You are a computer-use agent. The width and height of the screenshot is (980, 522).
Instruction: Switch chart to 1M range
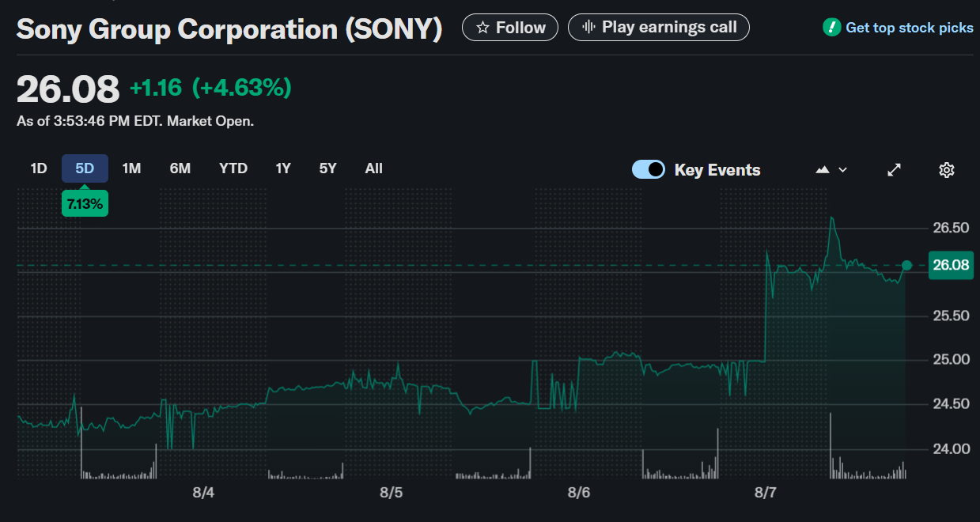pos(131,168)
